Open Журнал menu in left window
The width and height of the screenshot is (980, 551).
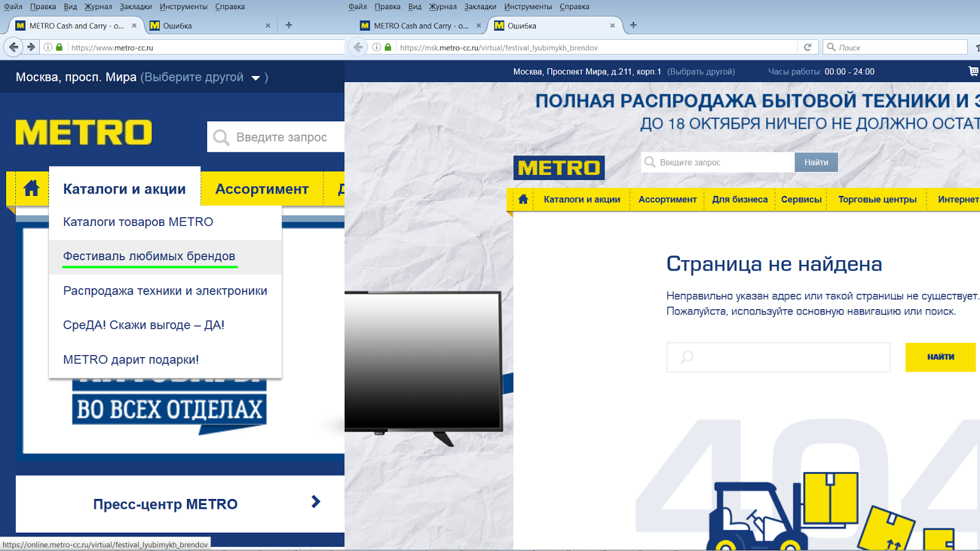[x=98, y=7]
